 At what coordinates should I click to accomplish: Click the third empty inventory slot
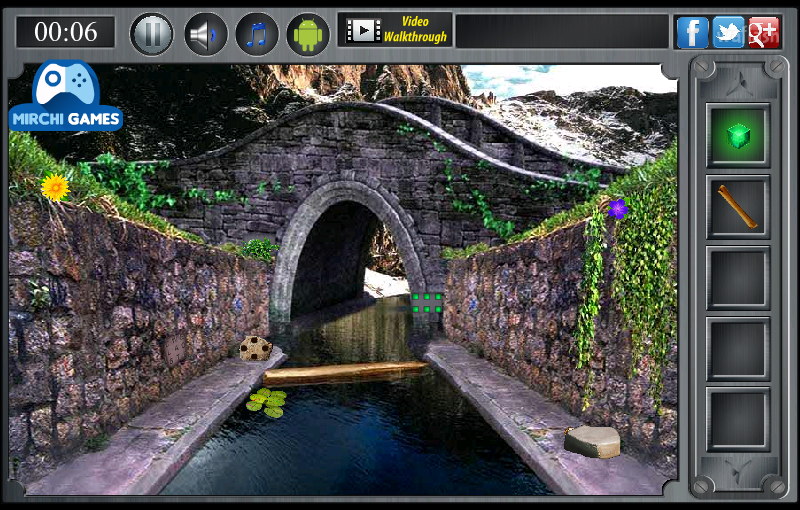click(x=738, y=419)
